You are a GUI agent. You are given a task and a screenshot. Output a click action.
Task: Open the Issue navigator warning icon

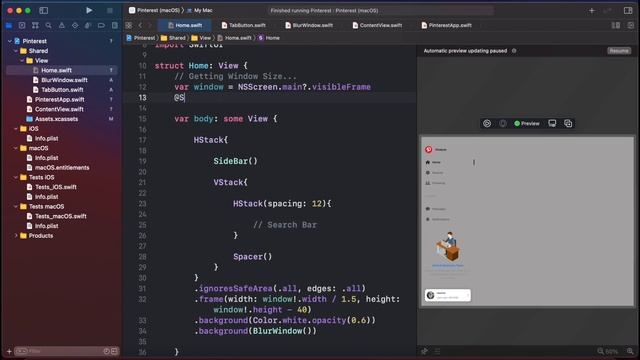coord(62,25)
